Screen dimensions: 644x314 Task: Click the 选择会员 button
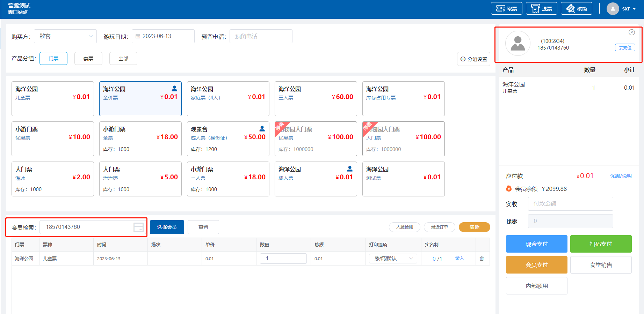pos(167,227)
